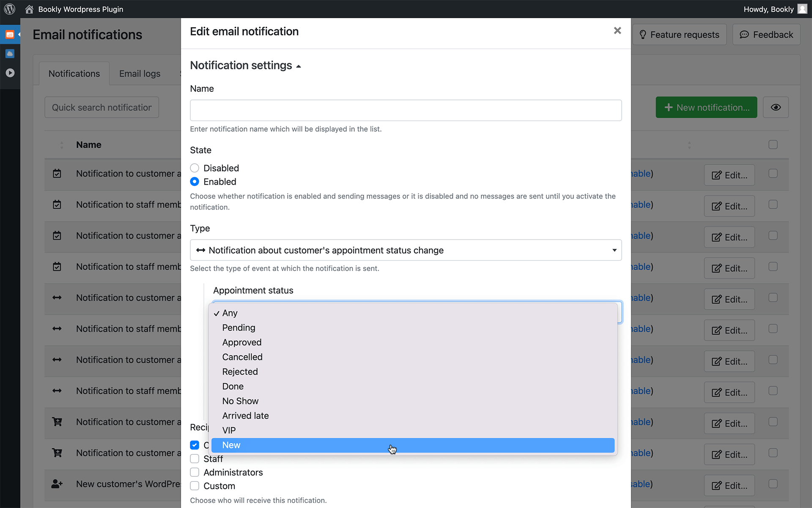
Task: Click the cloud icon in sidebar
Action: coord(10,54)
